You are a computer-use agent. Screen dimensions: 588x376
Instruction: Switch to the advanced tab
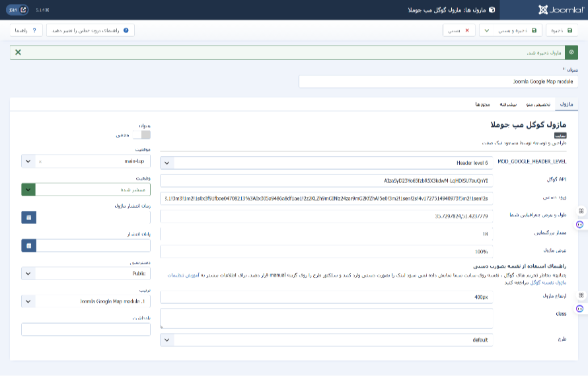coord(507,104)
